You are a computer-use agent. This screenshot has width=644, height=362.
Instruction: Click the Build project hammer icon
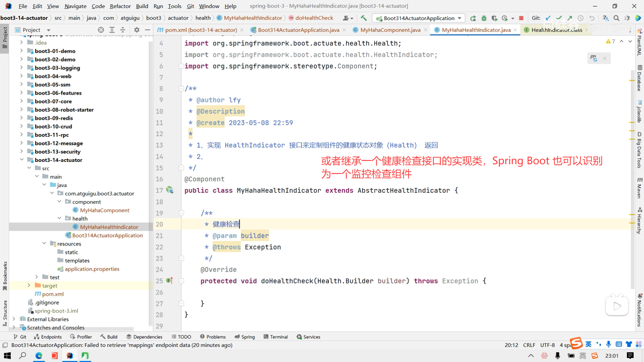pyautogui.click(x=364, y=18)
